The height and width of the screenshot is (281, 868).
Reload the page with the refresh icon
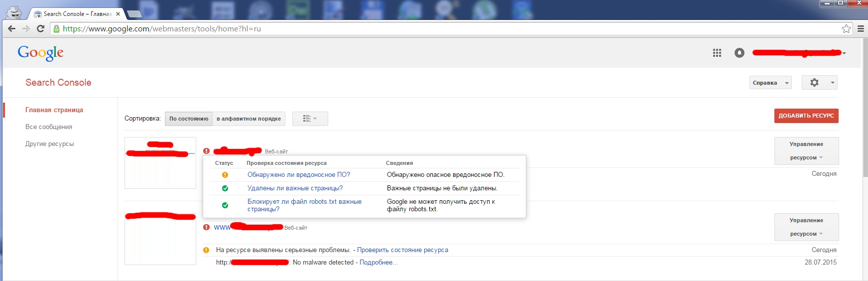click(40, 29)
